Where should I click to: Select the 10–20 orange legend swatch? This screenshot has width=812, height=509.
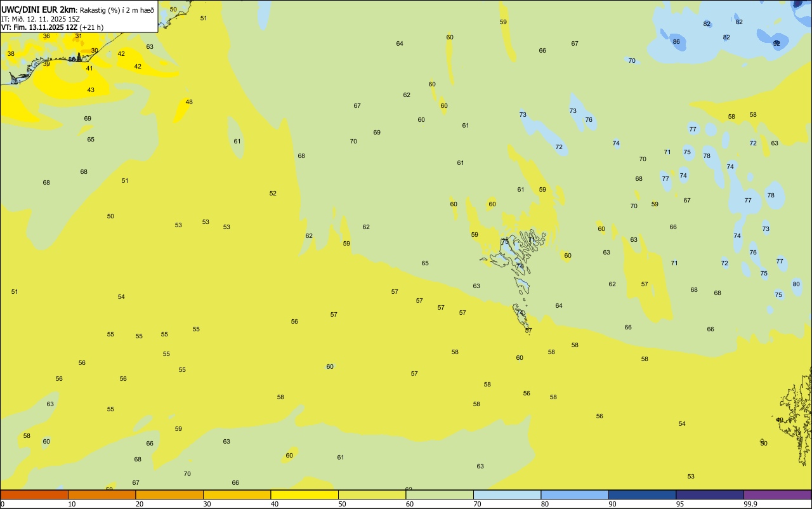point(101,494)
